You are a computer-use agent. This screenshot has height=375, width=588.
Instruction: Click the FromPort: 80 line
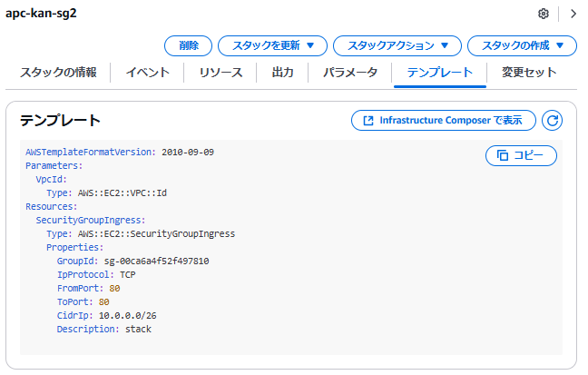pyautogui.click(x=88, y=289)
